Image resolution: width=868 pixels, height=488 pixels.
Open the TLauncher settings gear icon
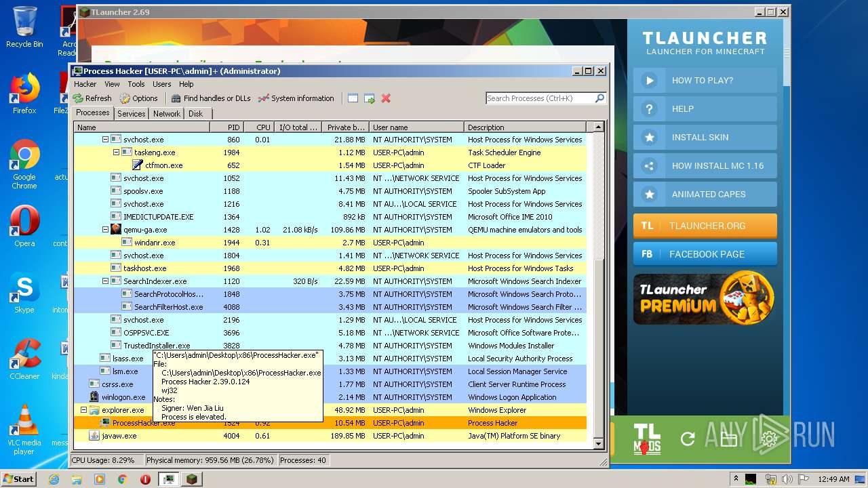pos(769,439)
